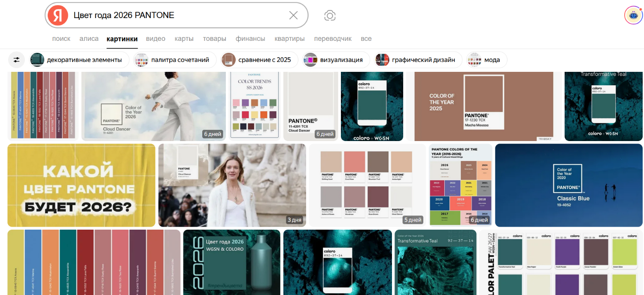
Task: Open yellow 'Какой цвет Pantone будет 2026?' image
Action: point(82,185)
